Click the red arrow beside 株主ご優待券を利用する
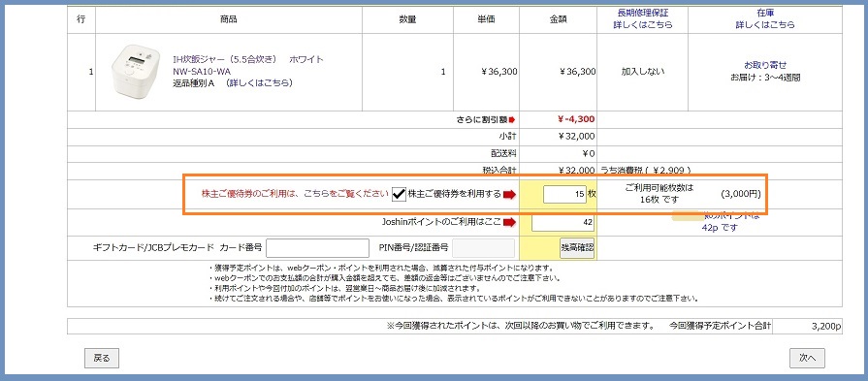 [509, 194]
